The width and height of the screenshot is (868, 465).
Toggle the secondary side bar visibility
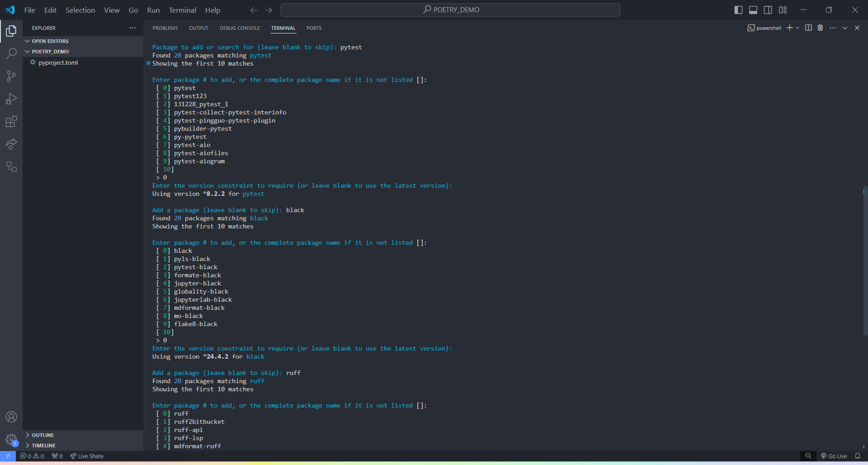[768, 10]
